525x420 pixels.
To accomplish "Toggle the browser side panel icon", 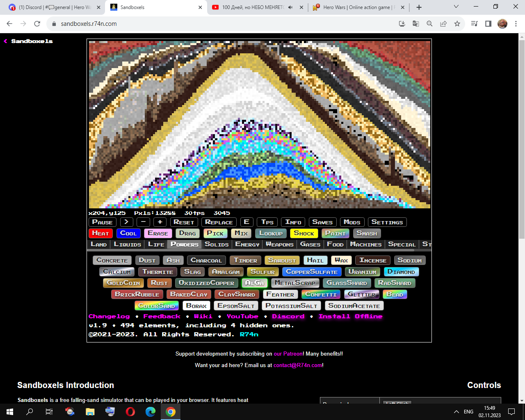I will pyautogui.click(x=488, y=24).
